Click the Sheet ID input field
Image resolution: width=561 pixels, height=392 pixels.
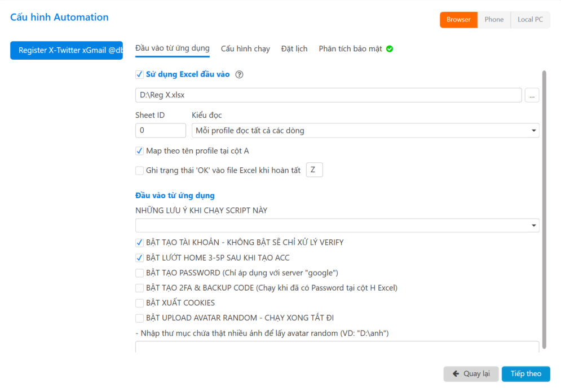coord(160,131)
